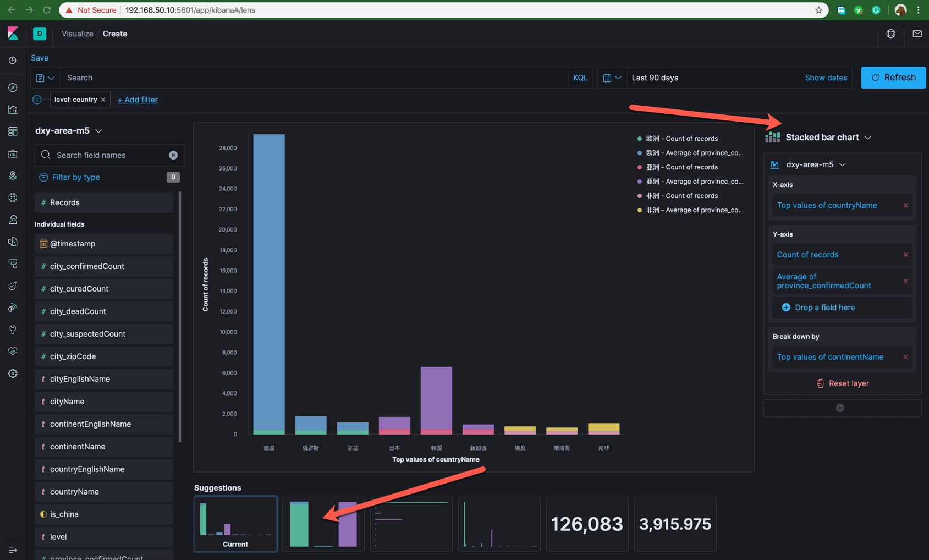Open the date quick menu dropdown
The image size is (929, 560).
click(x=612, y=78)
